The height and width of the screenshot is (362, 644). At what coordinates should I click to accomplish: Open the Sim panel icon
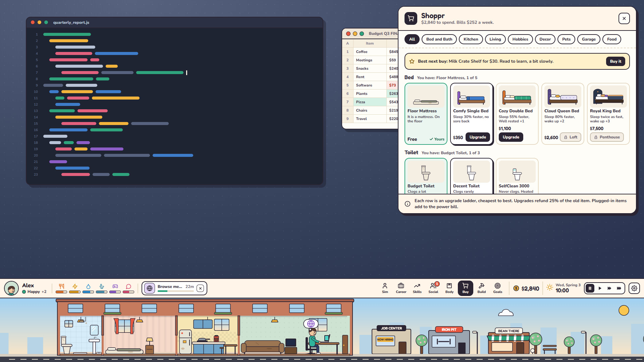coord(385,288)
